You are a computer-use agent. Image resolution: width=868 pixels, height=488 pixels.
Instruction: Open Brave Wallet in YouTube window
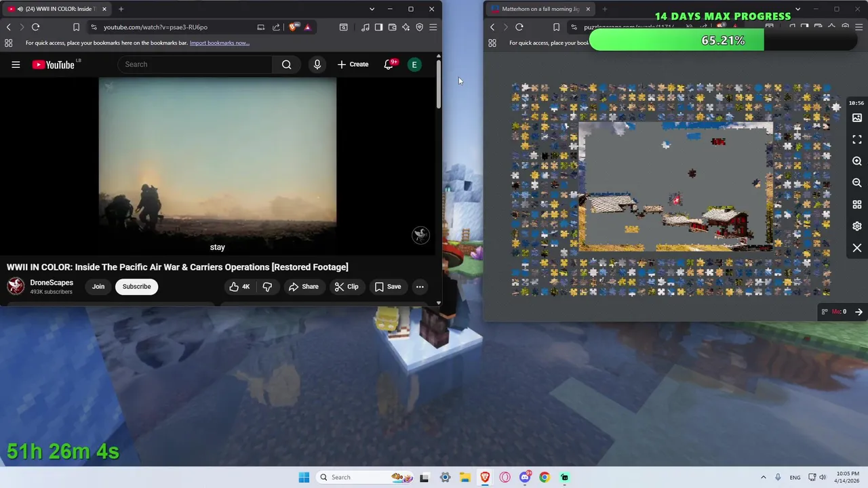(x=392, y=27)
